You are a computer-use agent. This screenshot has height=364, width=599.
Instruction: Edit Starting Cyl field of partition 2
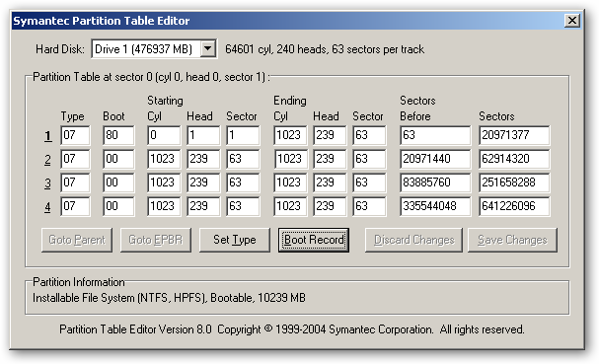coord(164,159)
